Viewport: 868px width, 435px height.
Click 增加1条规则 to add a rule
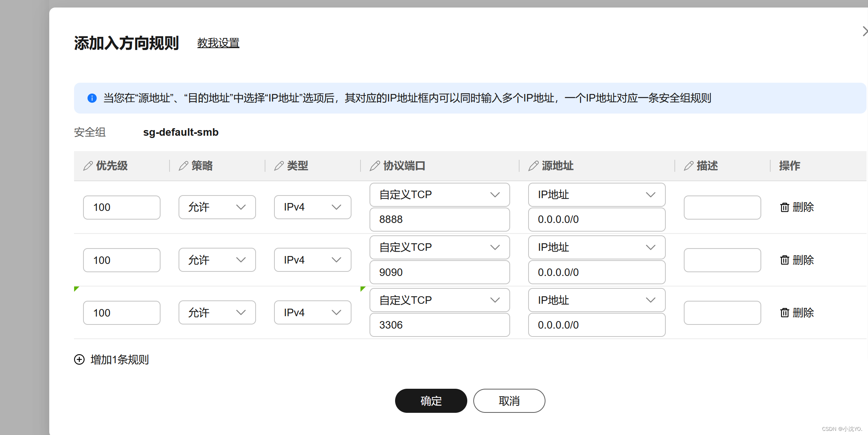point(112,359)
